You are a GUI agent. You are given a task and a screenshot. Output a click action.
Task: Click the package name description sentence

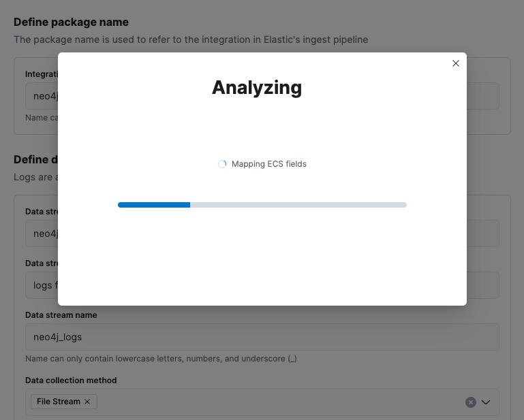191,39
